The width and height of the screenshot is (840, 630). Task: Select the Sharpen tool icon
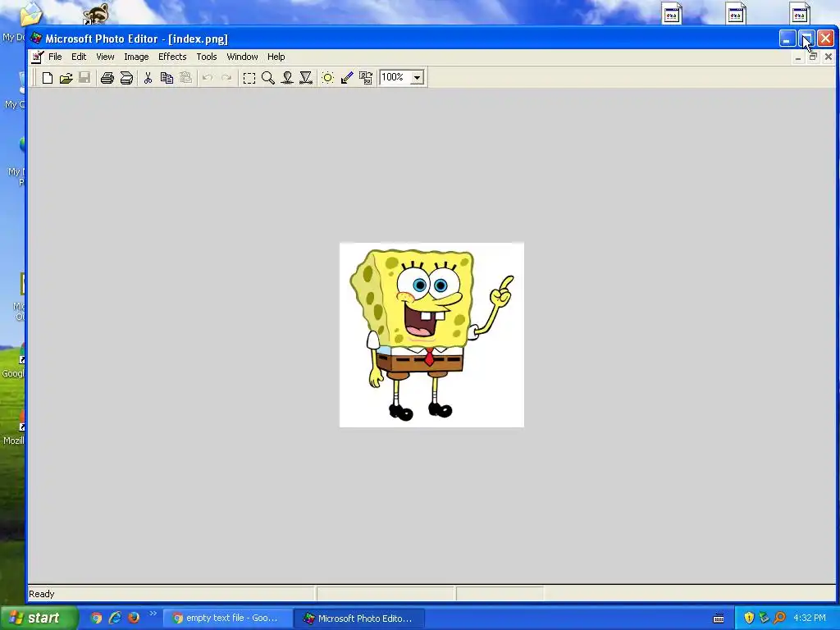click(306, 78)
